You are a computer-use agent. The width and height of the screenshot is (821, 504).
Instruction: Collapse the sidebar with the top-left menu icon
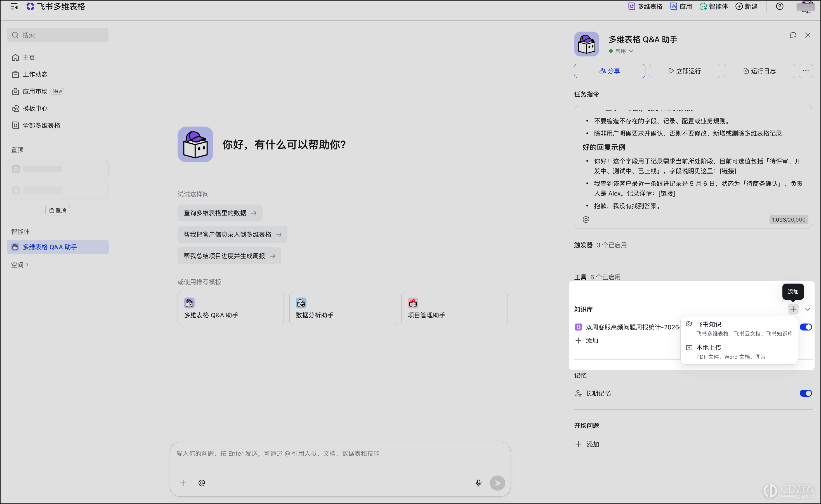(x=14, y=6)
